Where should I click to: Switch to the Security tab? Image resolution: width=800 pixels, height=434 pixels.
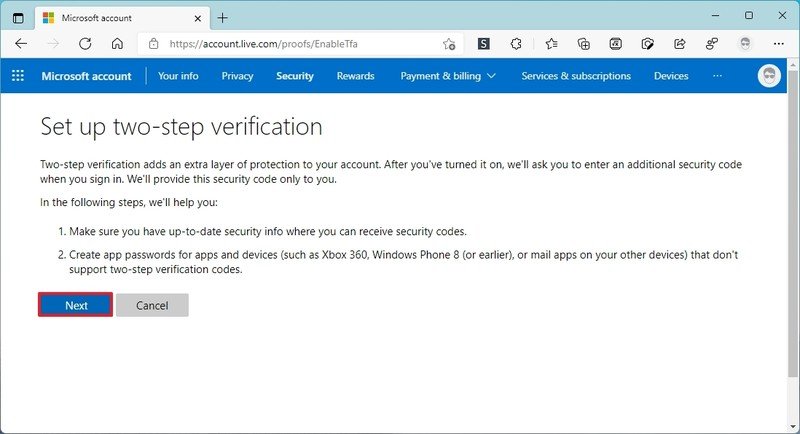295,76
